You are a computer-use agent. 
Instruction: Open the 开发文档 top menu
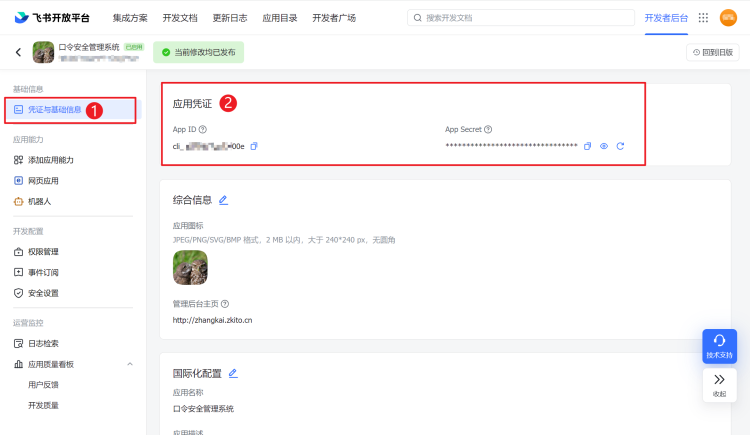(179, 18)
